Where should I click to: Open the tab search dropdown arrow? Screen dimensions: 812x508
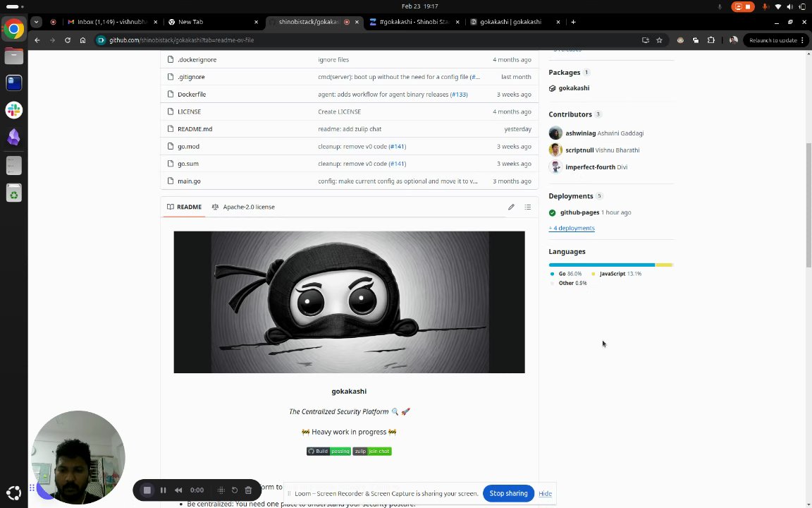[36, 22]
